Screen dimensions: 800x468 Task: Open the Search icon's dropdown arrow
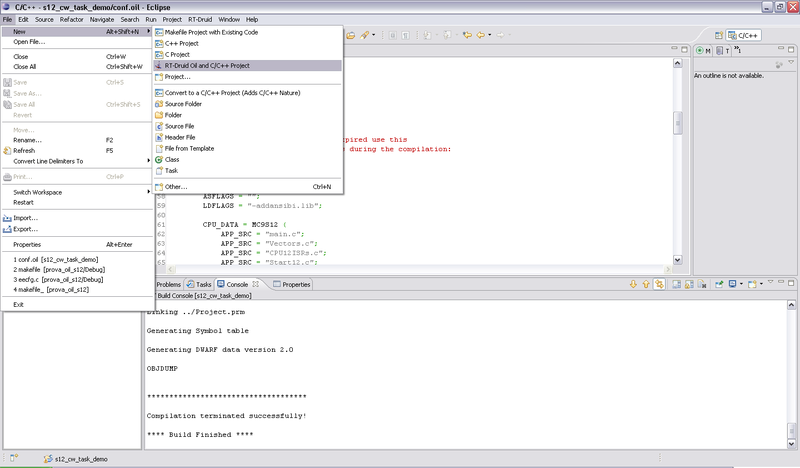[x=373, y=35]
